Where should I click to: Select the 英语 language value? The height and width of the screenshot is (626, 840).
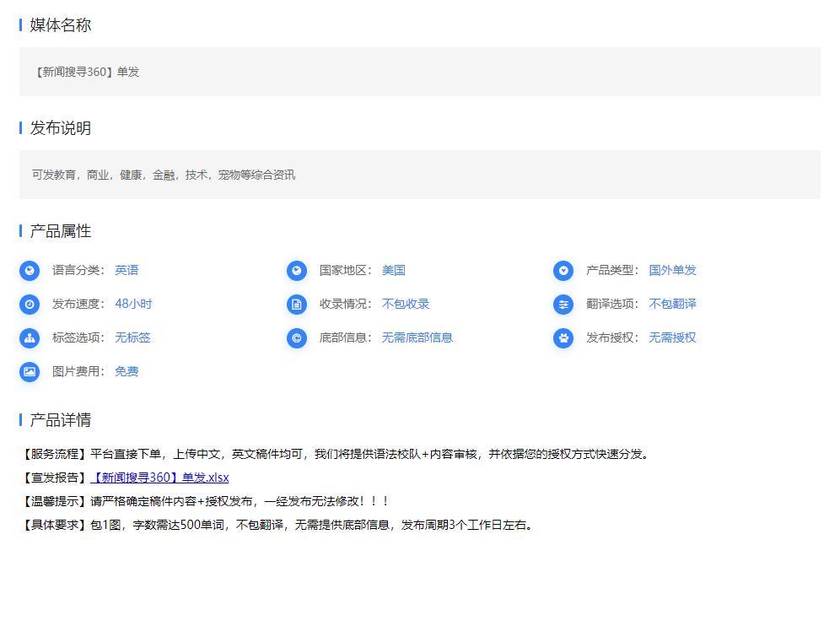127,270
